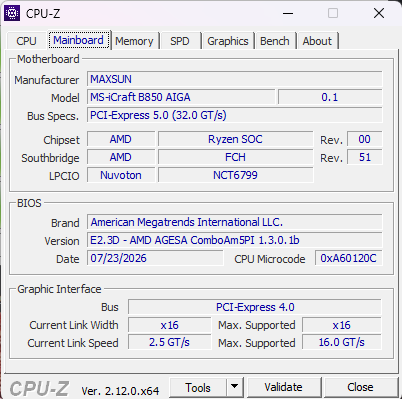Screen dimensions: 402x399
Task: Click Graphic Interface Bus PCI-Express 4.0
Action: coord(255,307)
